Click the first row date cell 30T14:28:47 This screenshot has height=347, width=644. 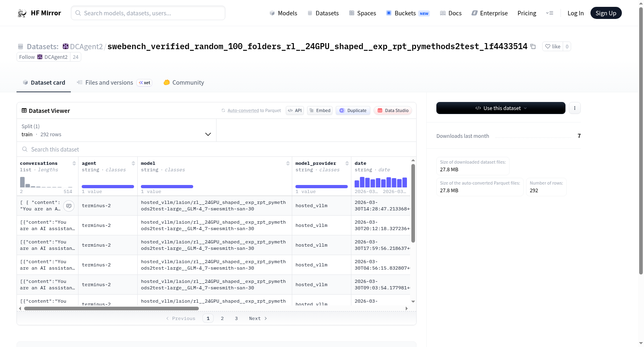(x=381, y=206)
